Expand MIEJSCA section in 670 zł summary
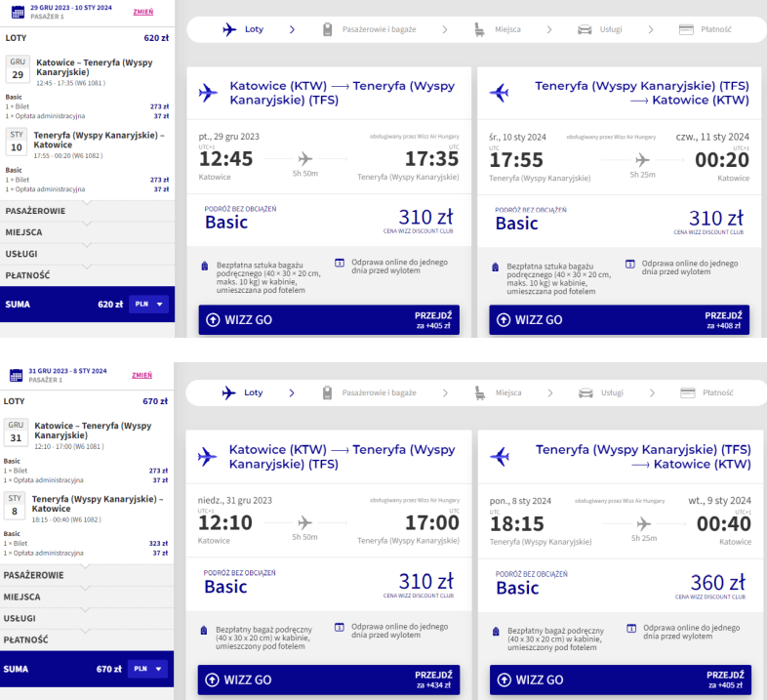Image resolution: width=767 pixels, height=700 pixels. (x=87, y=597)
